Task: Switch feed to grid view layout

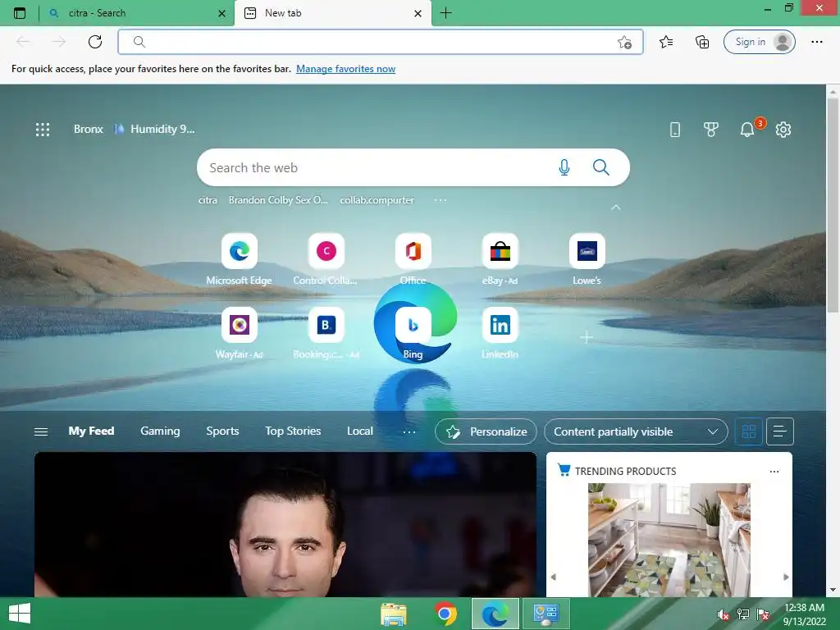Action: [749, 431]
